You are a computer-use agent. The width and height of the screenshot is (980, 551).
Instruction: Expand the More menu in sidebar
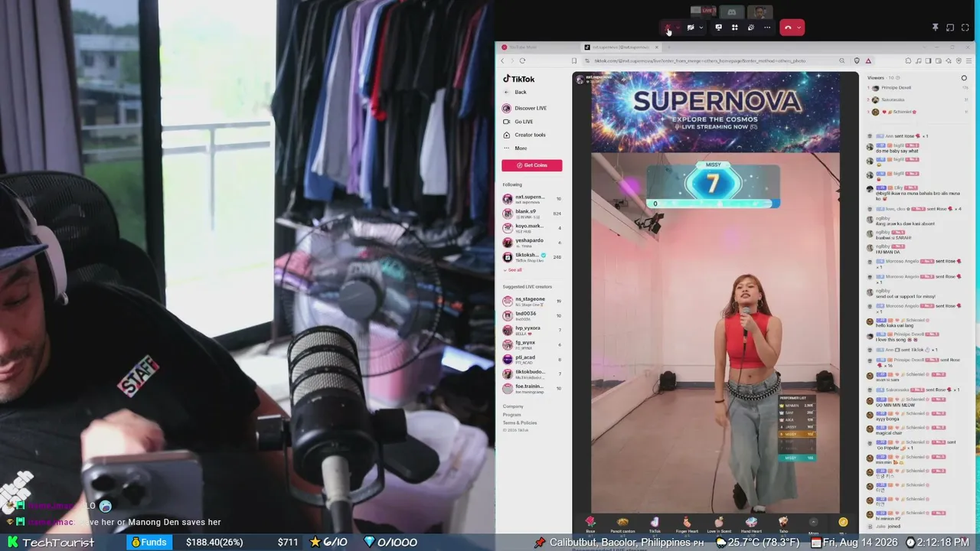(x=514, y=148)
